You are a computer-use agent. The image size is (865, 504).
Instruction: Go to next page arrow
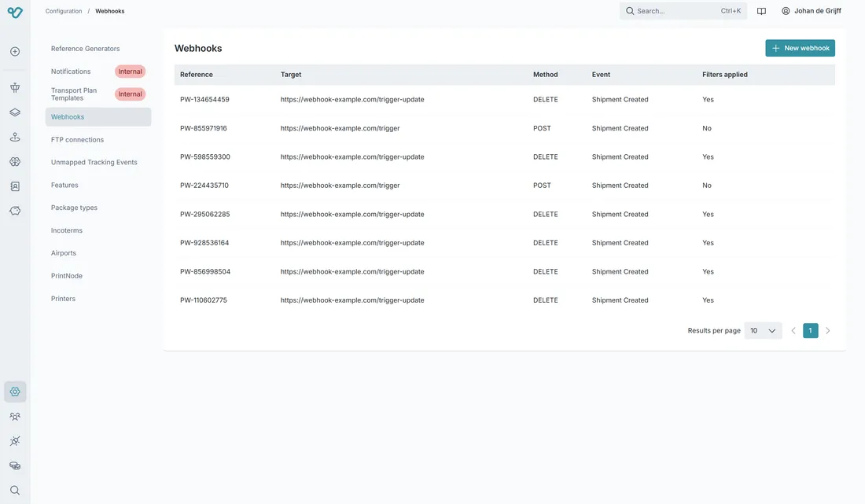[x=827, y=331]
